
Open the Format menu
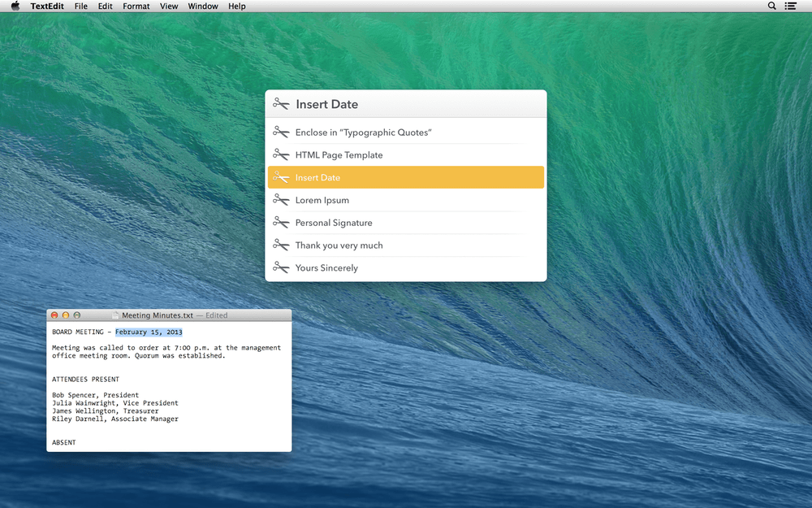pos(136,7)
